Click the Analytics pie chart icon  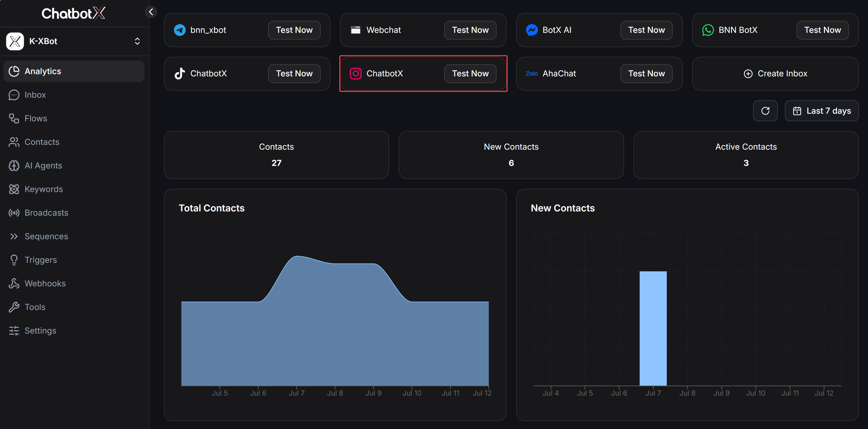coord(14,71)
